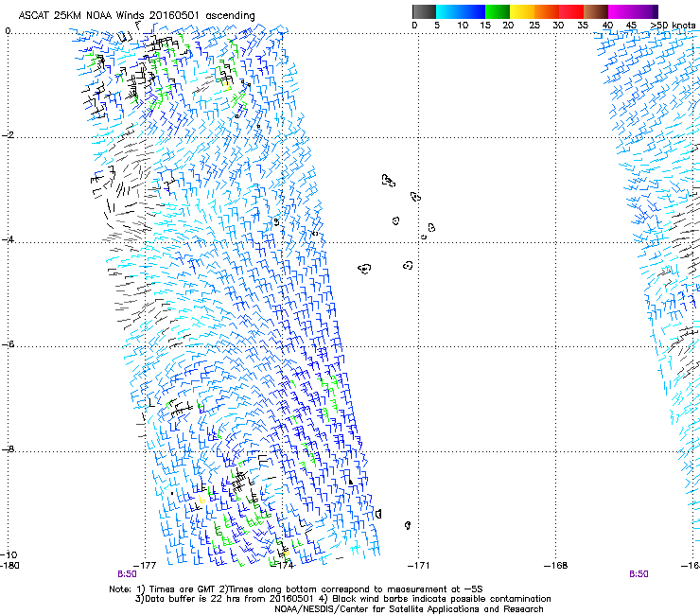
Task: Click the magenta-purple 40-50 knots color band
Action: click(633, 11)
